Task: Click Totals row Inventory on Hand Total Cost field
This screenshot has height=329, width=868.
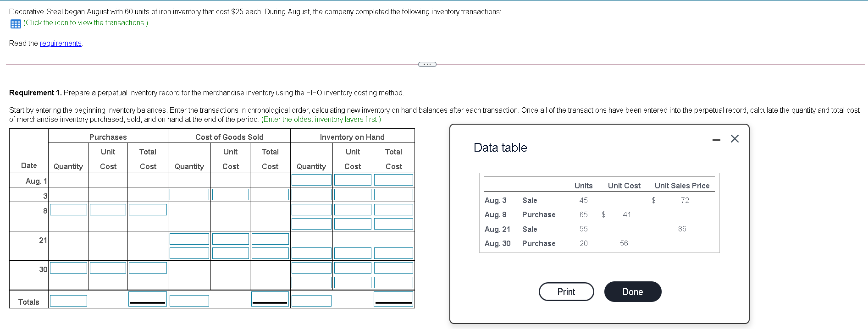Action: (x=393, y=299)
